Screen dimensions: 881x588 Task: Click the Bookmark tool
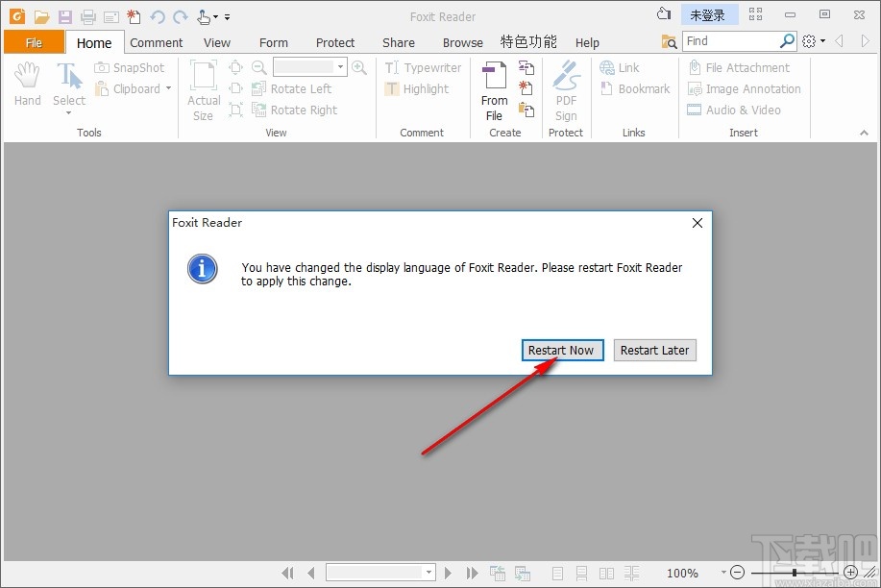coord(635,88)
